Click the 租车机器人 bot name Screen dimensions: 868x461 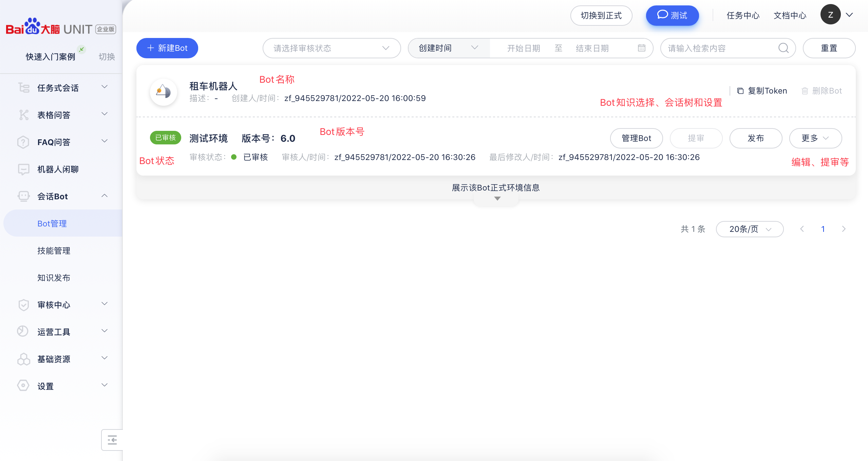click(x=213, y=86)
